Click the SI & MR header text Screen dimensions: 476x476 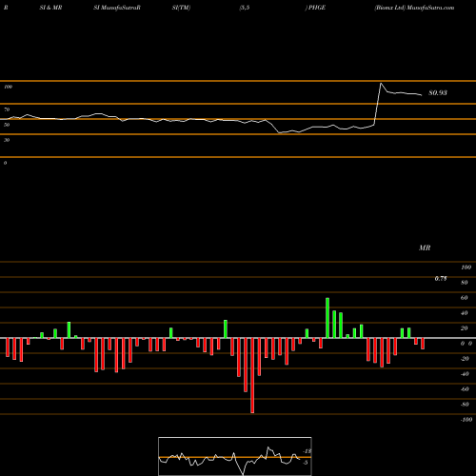pyautogui.click(x=50, y=8)
